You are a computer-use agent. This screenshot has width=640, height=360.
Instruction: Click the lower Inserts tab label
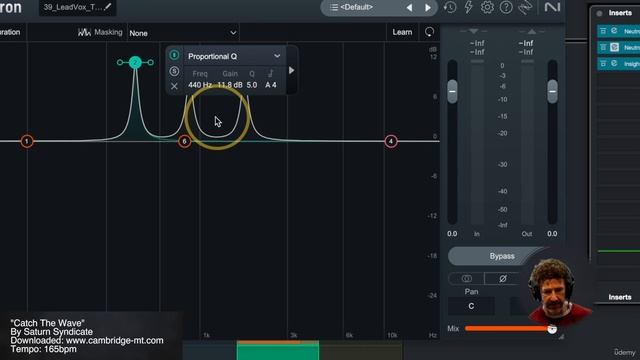pyautogui.click(x=620, y=297)
